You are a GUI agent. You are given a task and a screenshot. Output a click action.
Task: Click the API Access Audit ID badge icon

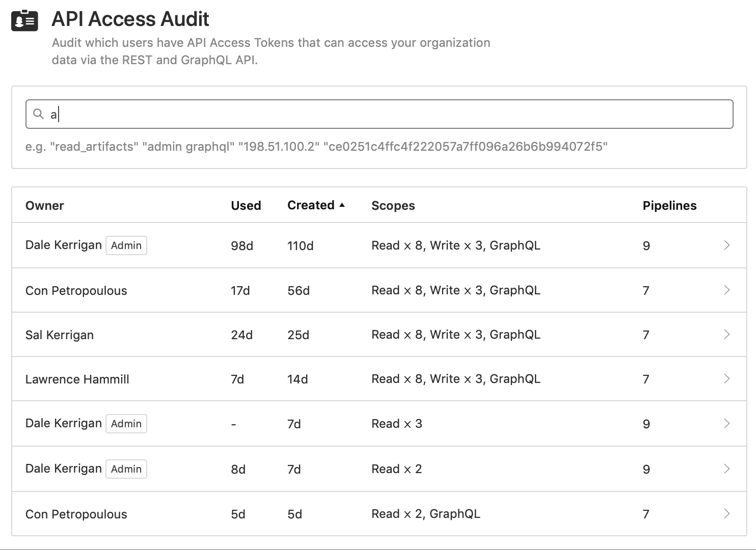click(x=25, y=20)
